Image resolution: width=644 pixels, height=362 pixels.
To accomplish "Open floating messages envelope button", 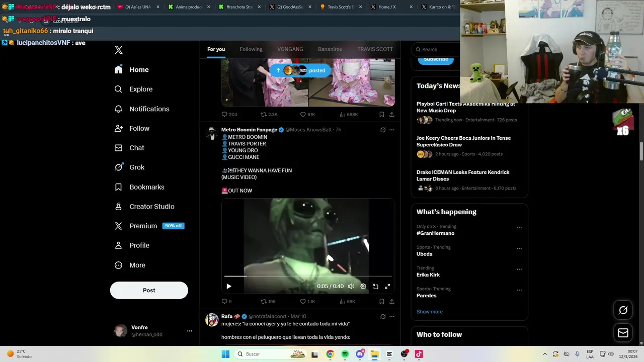I will tap(623, 333).
